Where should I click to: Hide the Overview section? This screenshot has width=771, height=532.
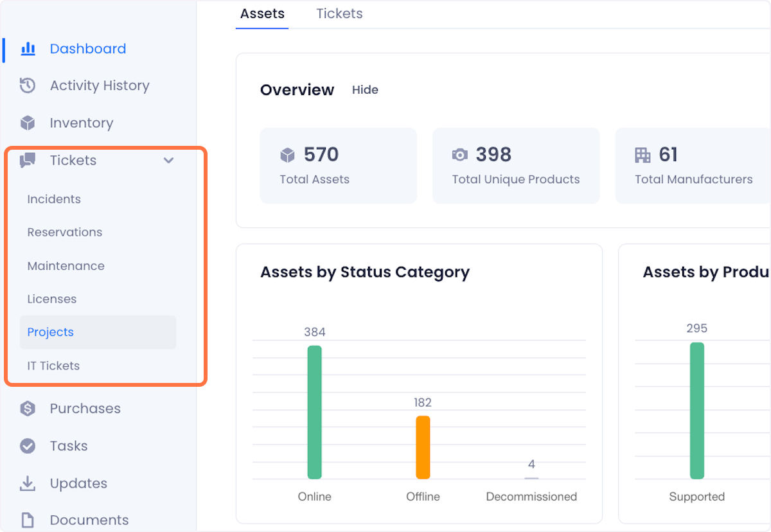point(365,90)
